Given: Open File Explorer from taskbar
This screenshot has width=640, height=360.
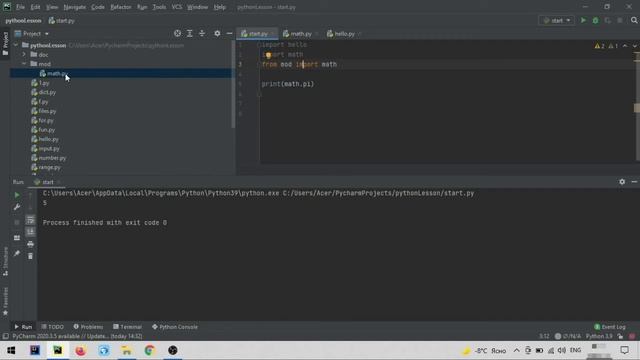Looking at the screenshot, I should tap(127, 350).
